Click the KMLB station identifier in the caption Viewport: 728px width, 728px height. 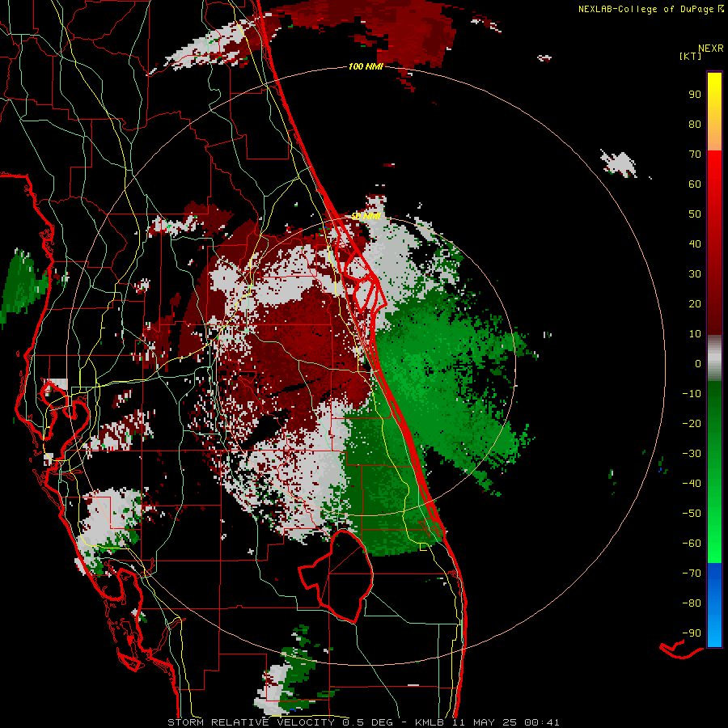pyautogui.click(x=430, y=722)
